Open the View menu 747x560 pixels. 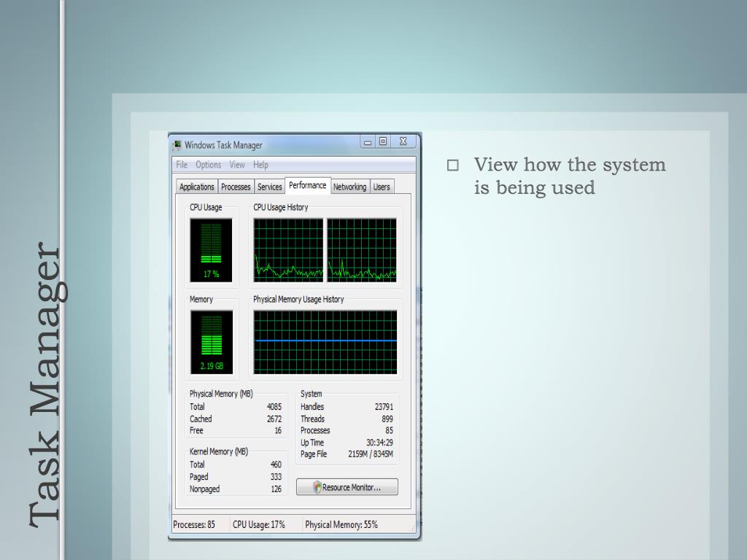coord(237,165)
